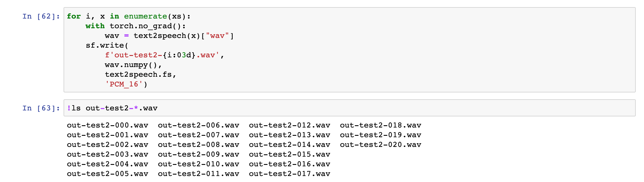Select the In [63] prompt label
The height and width of the screenshot is (182, 644).
pos(41,108)
